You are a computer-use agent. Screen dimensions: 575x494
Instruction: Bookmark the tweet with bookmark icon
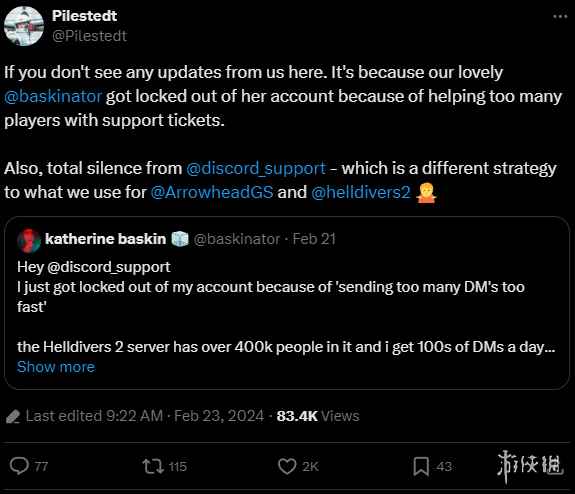pos(421,466)
